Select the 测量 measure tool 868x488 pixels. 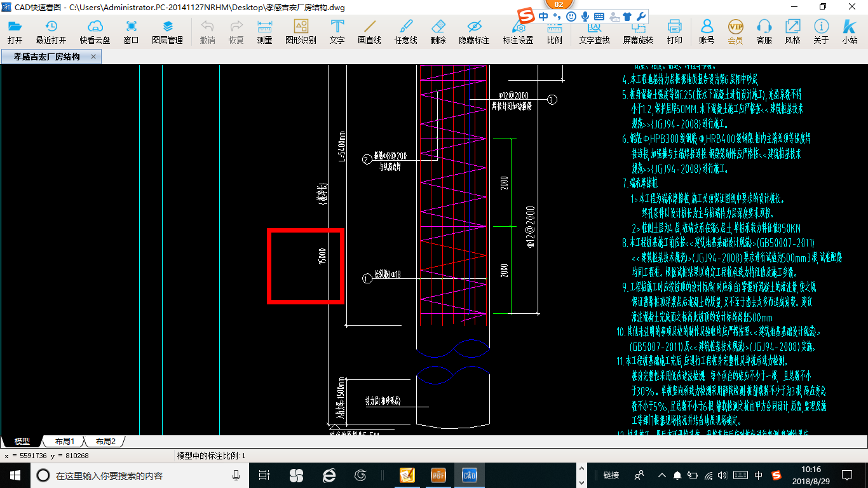click(264, 32)
